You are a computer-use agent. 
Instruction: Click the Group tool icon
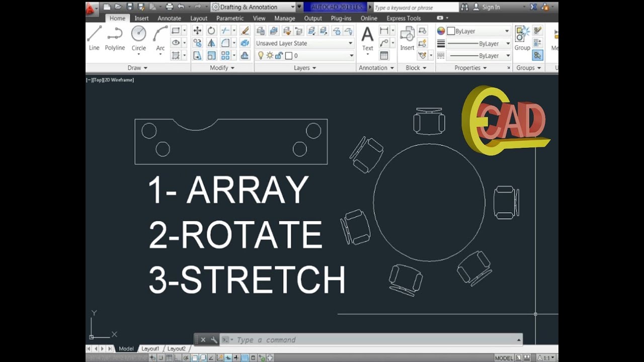[522, 38]
